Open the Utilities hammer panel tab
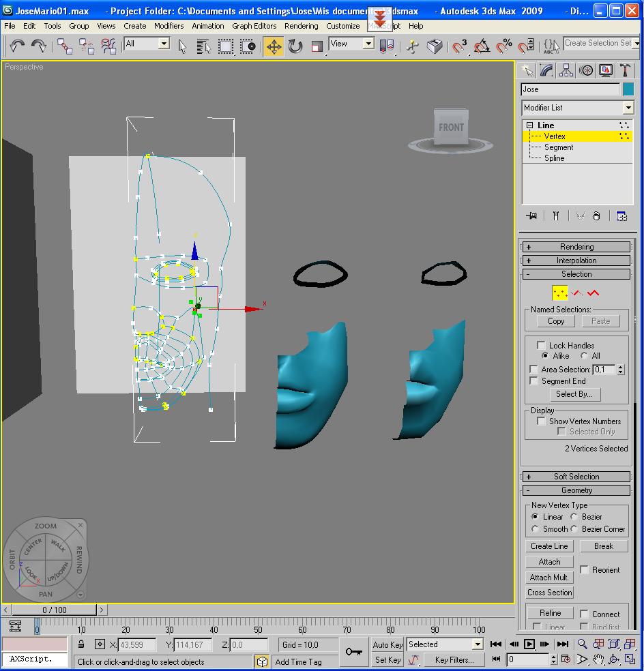This screenshot has width=644, height=671. click(625, 71)
